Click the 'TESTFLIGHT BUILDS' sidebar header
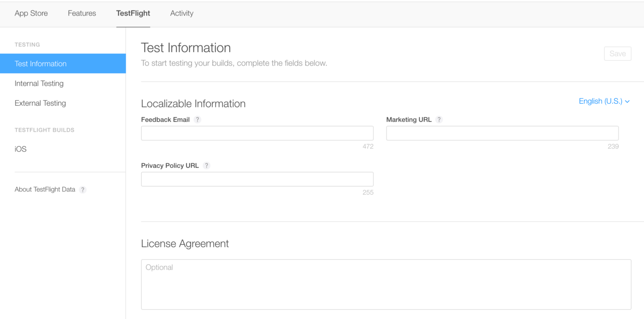The height and width of the screenshot is (319, 644). (x=44, y=130)
